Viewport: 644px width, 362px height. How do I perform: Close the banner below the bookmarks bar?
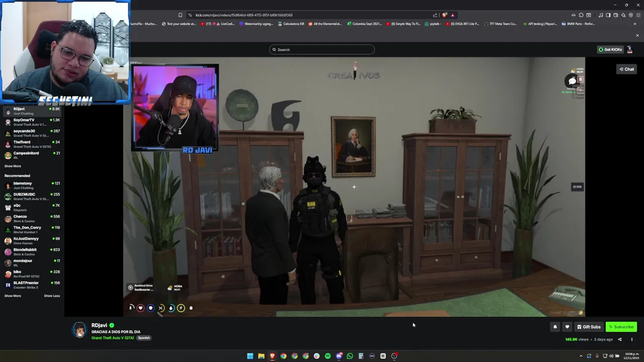point(637,35)
